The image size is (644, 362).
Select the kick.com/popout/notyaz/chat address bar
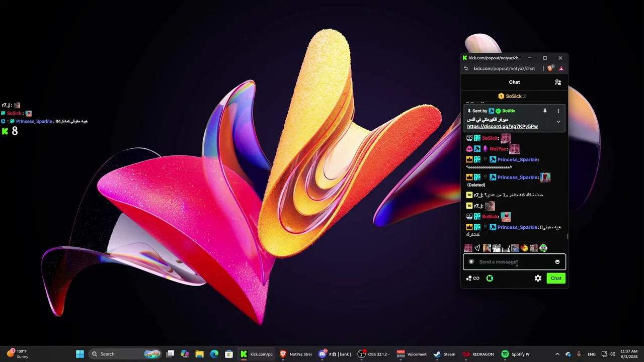pos(504,68)
